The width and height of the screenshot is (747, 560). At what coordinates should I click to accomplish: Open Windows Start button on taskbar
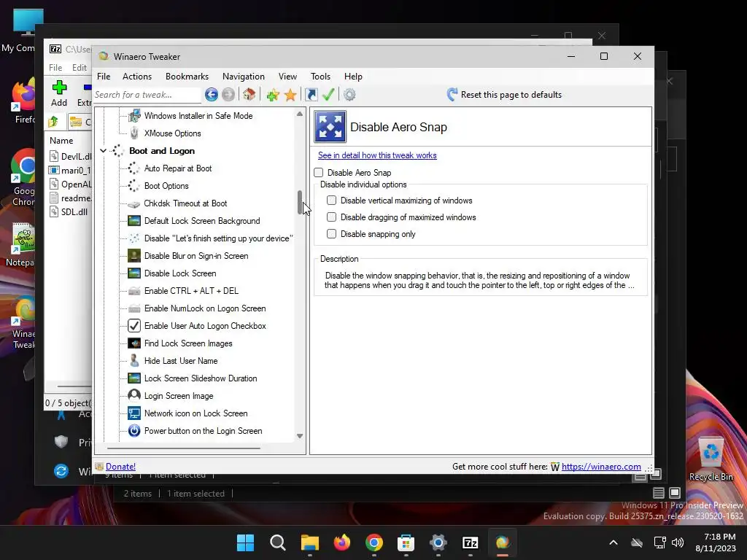245,542
